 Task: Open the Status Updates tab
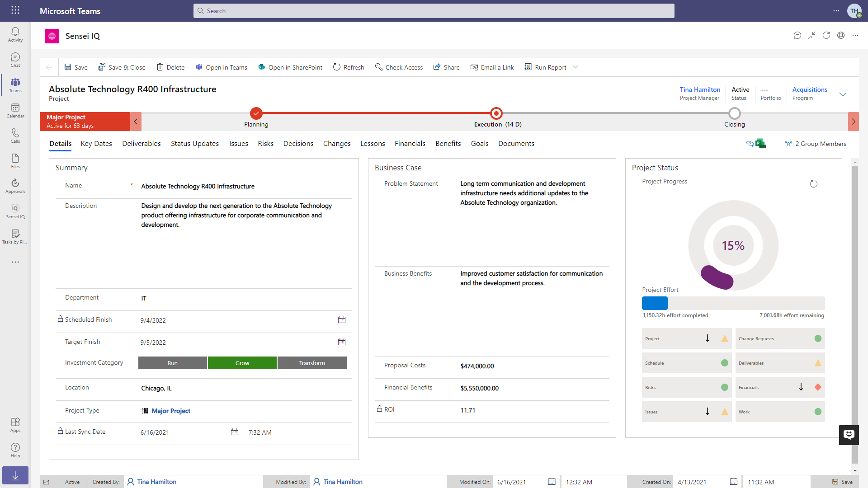[x=195, y=144]
